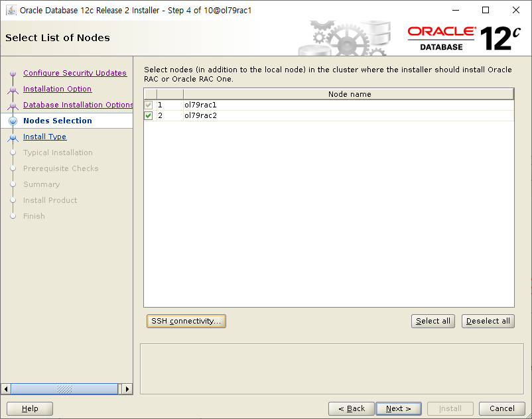Click the Node name column header

coord(349,94)
